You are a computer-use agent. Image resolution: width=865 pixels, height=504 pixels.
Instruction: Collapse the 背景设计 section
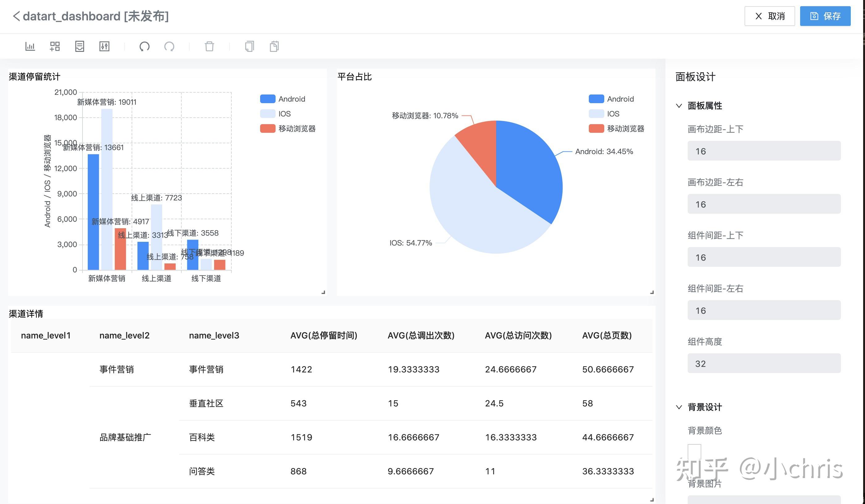679,407
